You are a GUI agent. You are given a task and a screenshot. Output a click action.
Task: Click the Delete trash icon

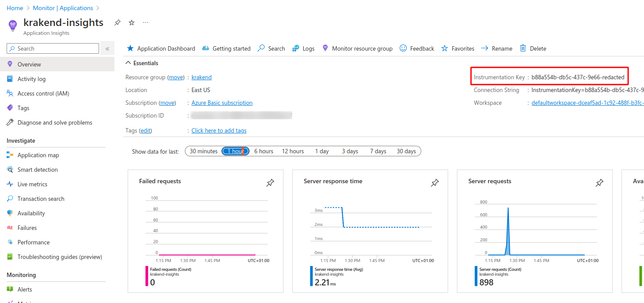point(523,48)
